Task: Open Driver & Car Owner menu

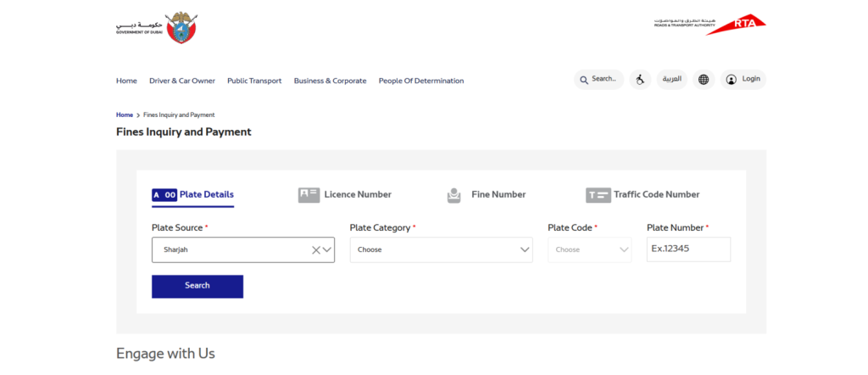Action: (x=182, y=81)
